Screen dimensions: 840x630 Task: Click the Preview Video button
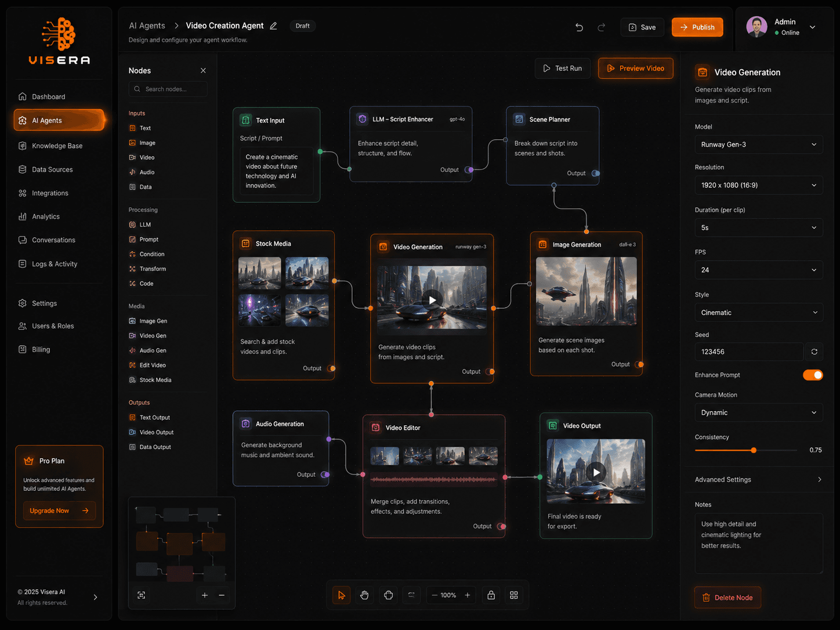click(x=636, y=68)
